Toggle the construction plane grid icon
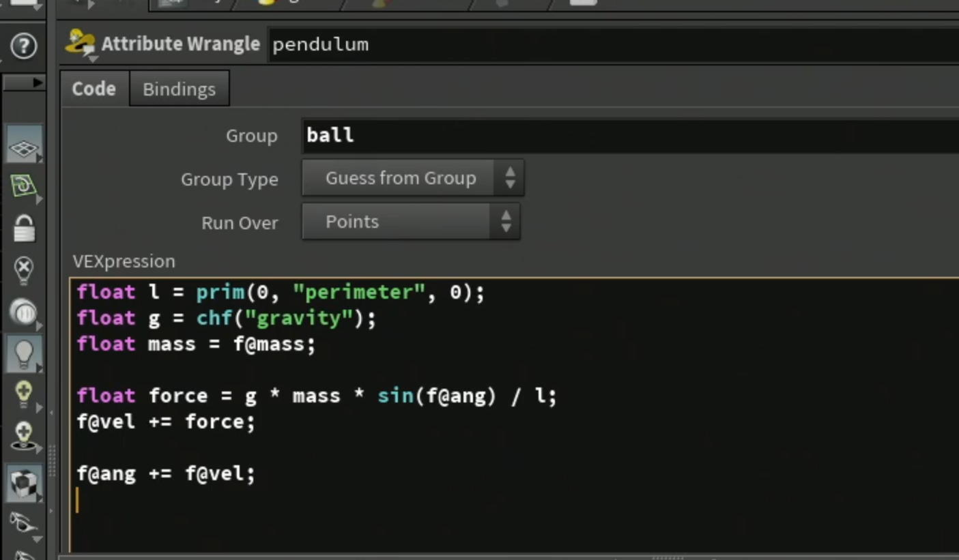The height and width of the screenshot is (560, 959). pos(24,145)
